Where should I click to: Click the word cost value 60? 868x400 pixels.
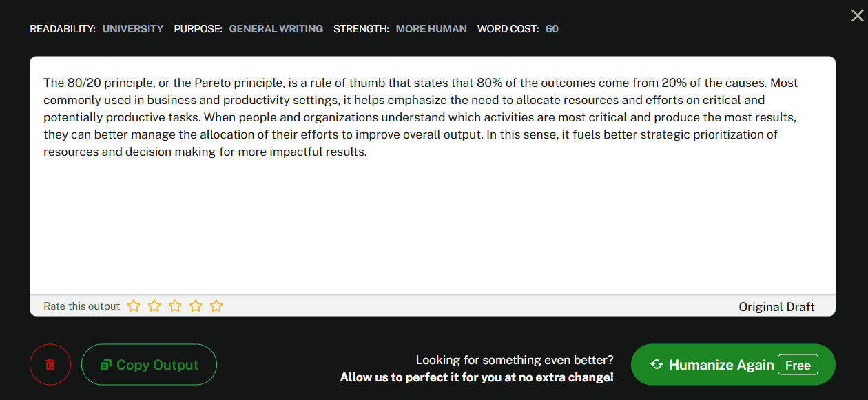point(552,29)
